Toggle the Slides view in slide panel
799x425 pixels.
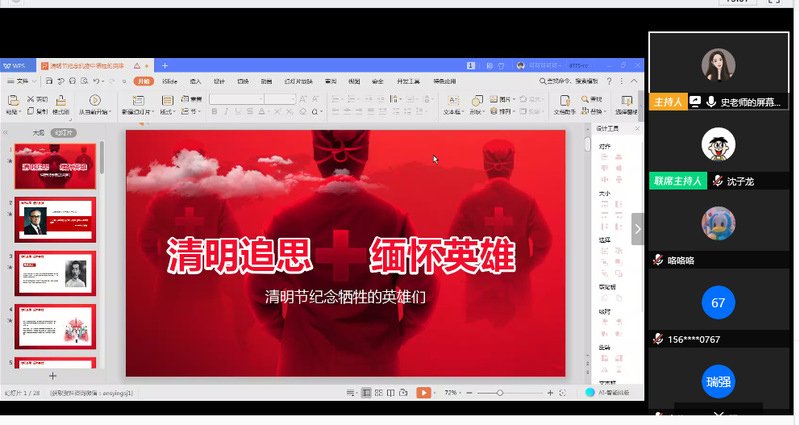click(64, 132)
